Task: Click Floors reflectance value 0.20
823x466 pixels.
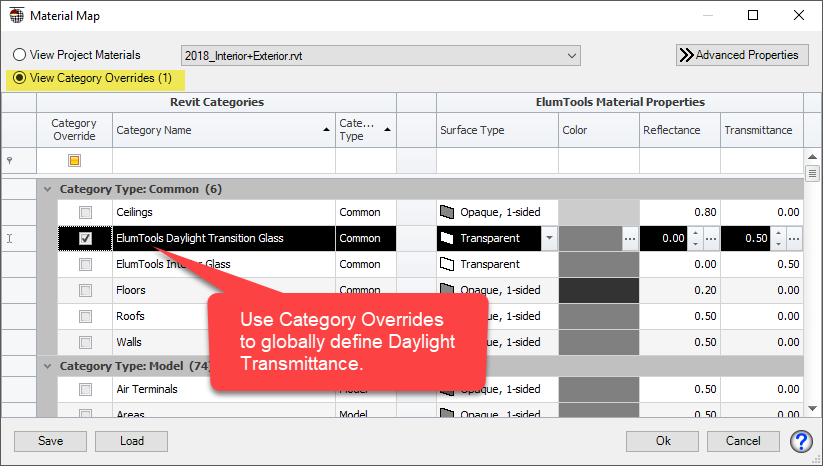Action: 705,290
